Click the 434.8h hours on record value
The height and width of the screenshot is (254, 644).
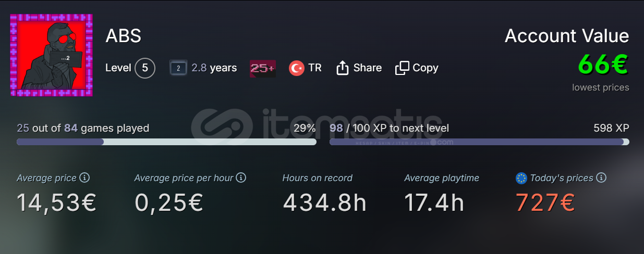pos(324,202)
